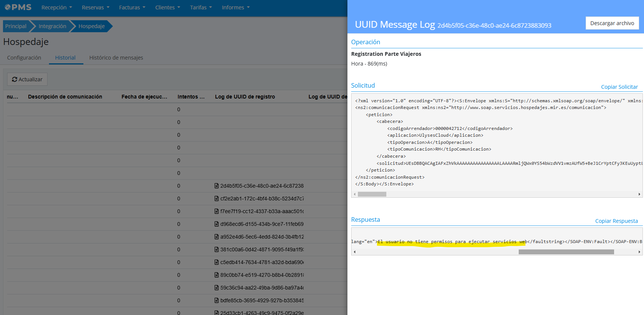Open the Facturas menu
Image resolution: width=644 pixels, height=315 pixels.
click(x=132, y=7)
